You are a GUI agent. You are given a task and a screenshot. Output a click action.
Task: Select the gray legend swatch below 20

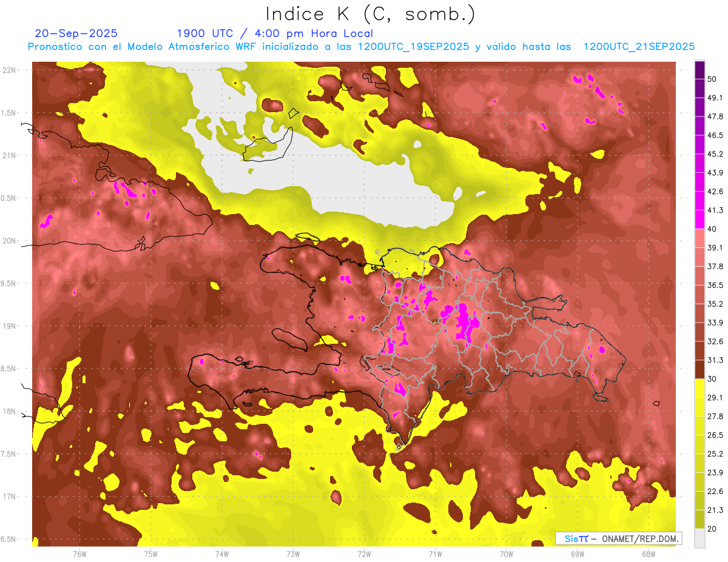[699, 538]
